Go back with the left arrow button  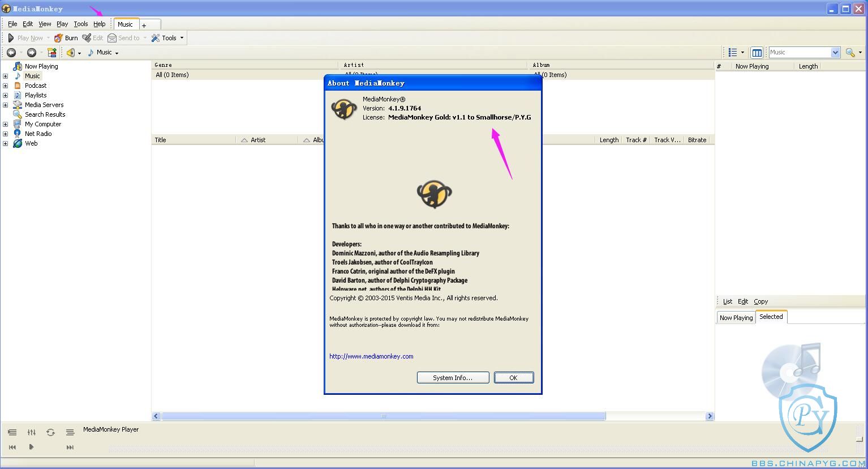[x=11, y=53]
